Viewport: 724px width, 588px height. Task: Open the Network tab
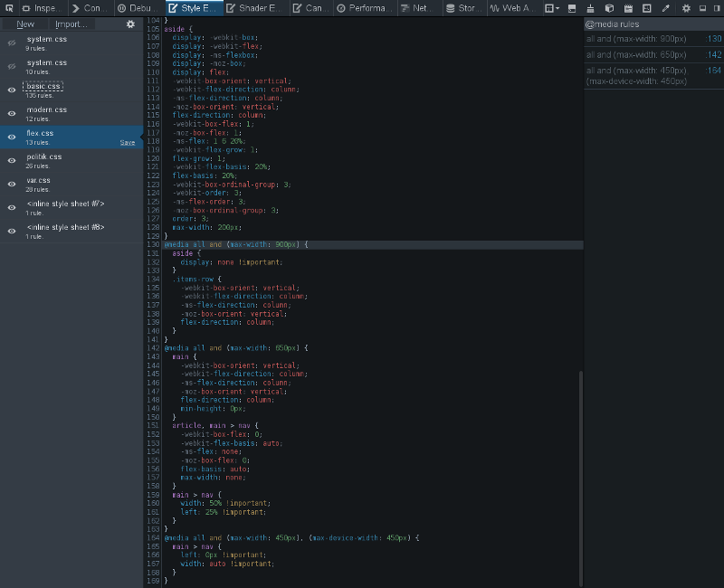[417, 8]
